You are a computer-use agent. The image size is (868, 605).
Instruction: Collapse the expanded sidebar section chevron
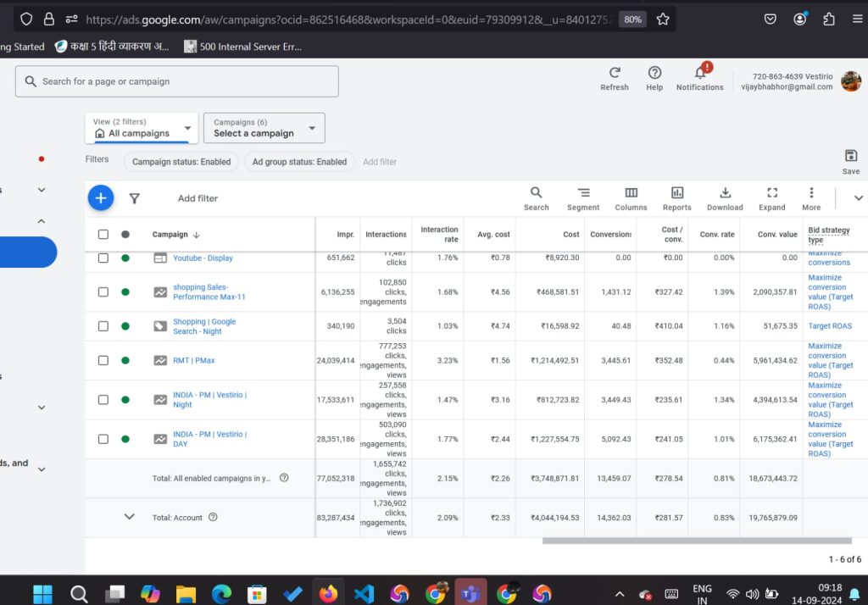[42, 221]
